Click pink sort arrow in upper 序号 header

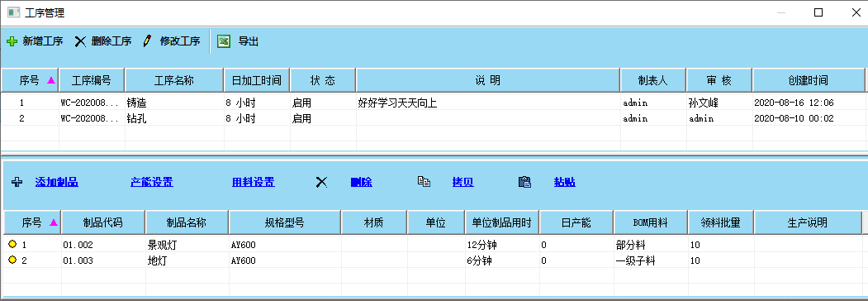click(x=51, y=80)
